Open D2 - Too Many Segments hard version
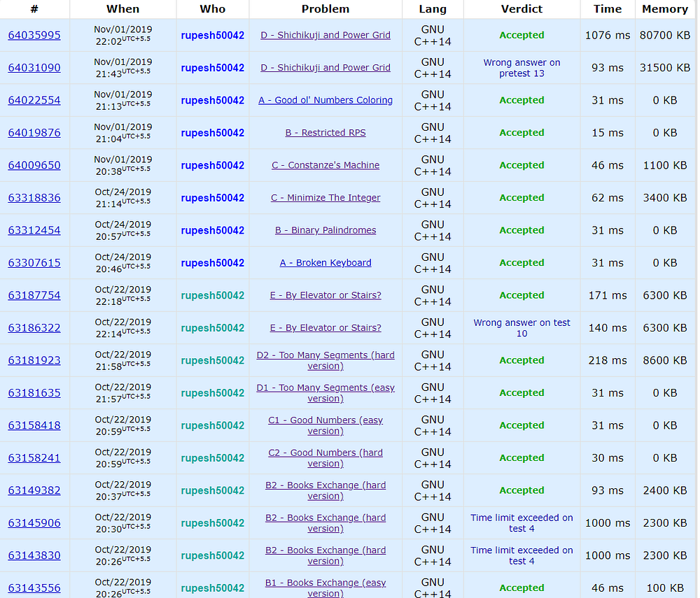Screen dimensions: 700x598 tap(325, 361)
